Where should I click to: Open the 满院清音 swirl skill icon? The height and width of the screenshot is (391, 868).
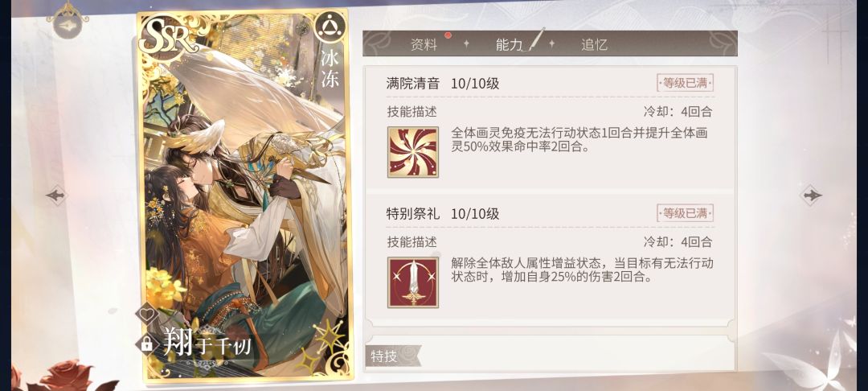(x=413, y=152)
